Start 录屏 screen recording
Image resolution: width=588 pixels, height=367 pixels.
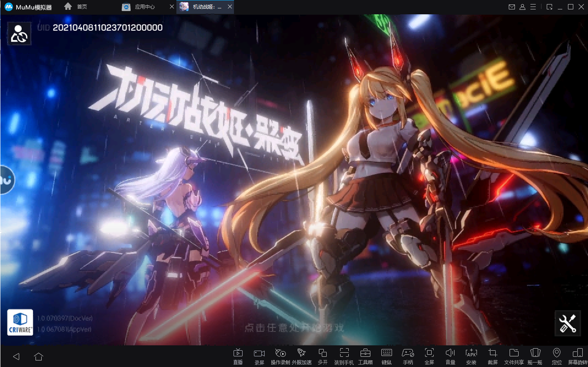point(259,356)
